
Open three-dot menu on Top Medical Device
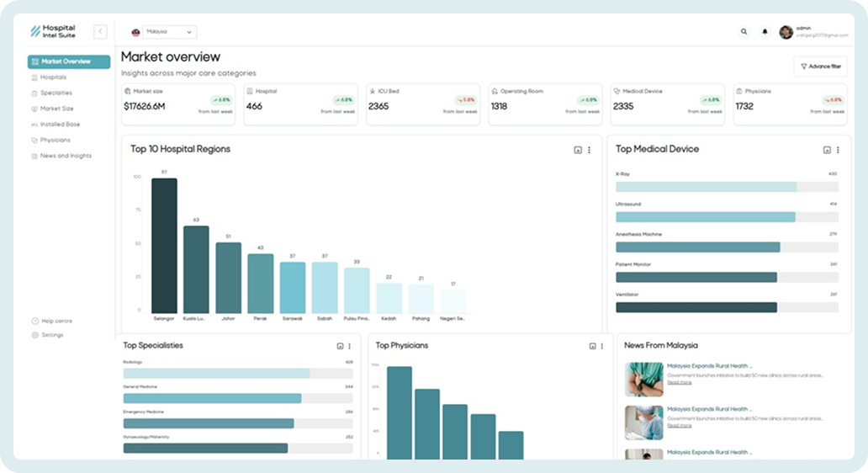coord(838,150)
